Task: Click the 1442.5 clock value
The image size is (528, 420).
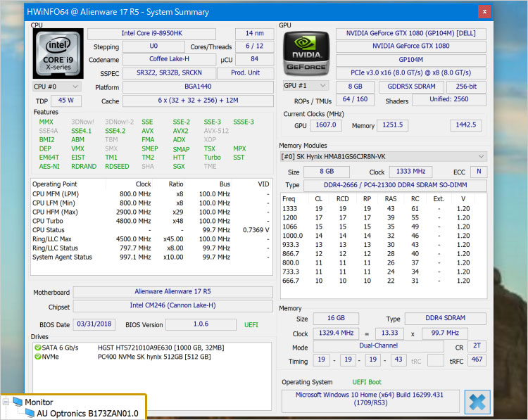Action: click(x=466, y=125)
